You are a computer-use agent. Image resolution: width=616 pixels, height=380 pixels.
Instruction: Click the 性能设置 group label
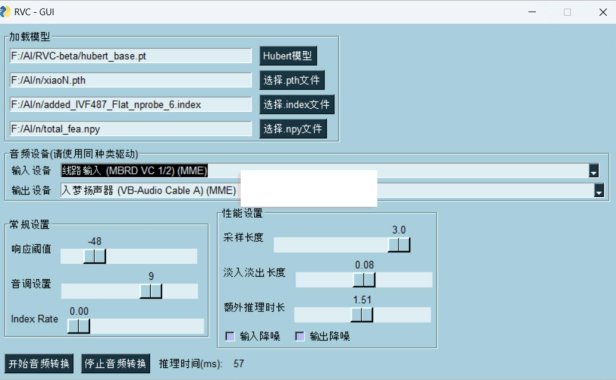tap(242, 213)
